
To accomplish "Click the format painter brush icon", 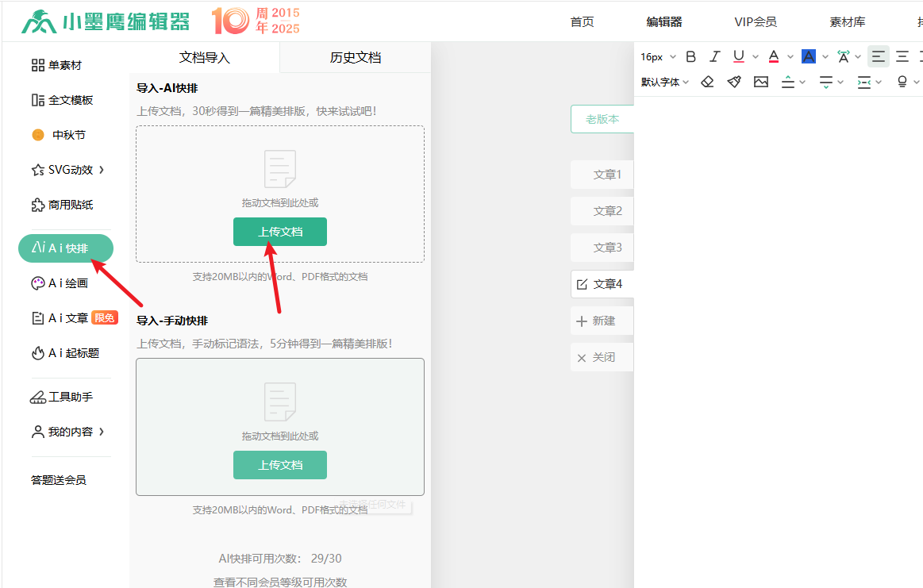I will point(734,82).
